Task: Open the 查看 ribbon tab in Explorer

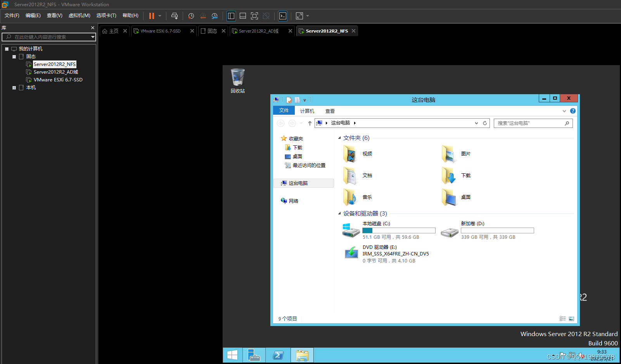Action: click(330, 111)
